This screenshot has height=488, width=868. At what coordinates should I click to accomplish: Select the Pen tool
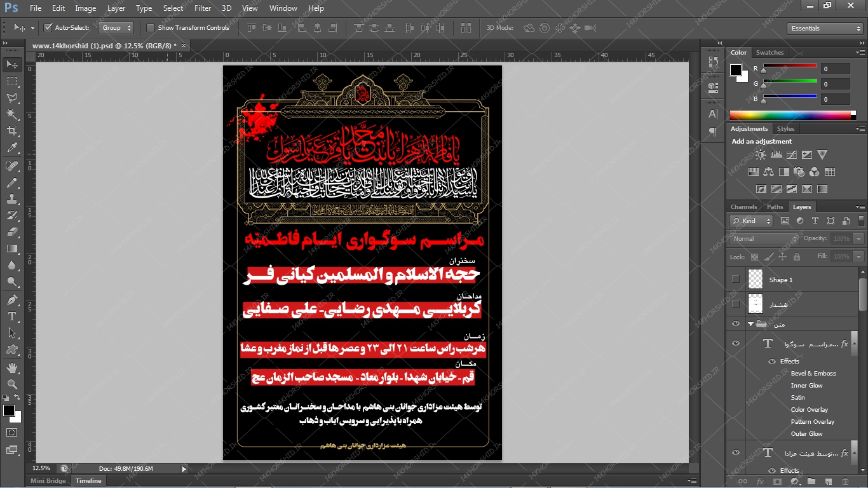(x=12, y=299)
